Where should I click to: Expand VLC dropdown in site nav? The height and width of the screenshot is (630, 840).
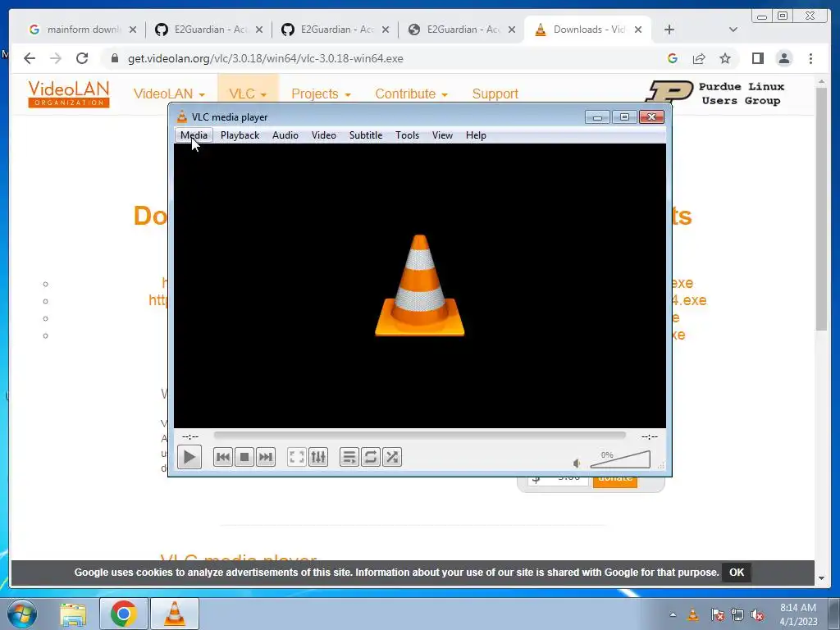point(248,94)
